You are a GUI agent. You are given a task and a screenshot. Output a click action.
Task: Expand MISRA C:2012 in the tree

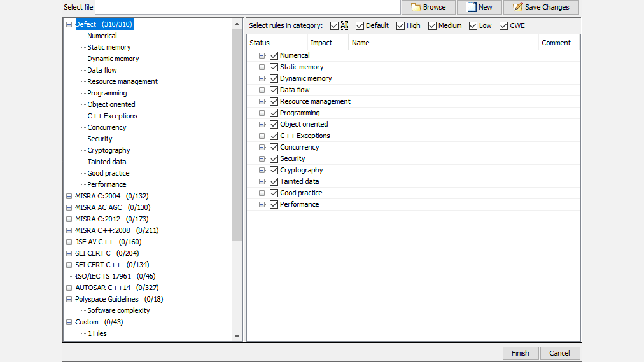click(x=69, y=219)
